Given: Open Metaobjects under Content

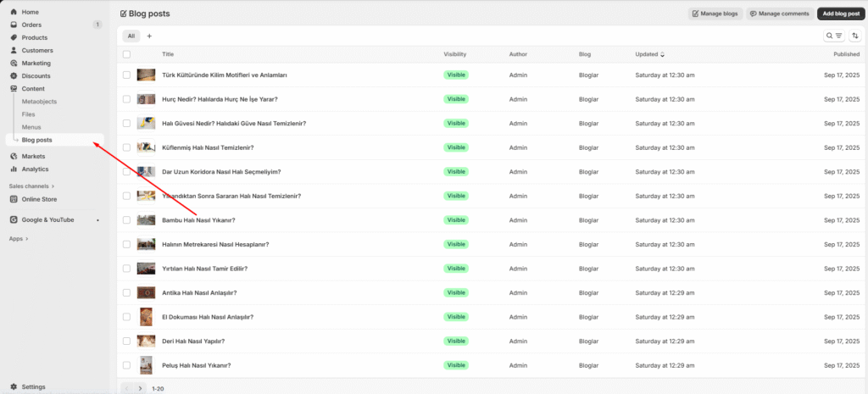Looking at the screenshot, I should [41, 102].
